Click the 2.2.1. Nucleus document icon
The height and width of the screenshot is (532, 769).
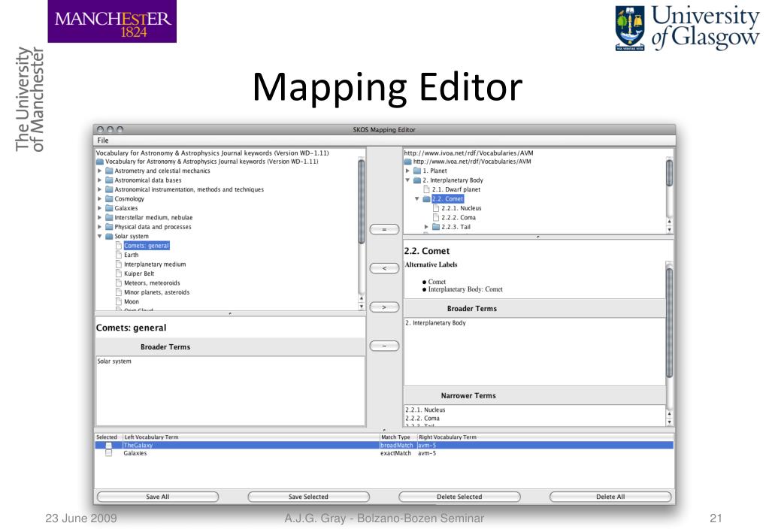point(436,208)
